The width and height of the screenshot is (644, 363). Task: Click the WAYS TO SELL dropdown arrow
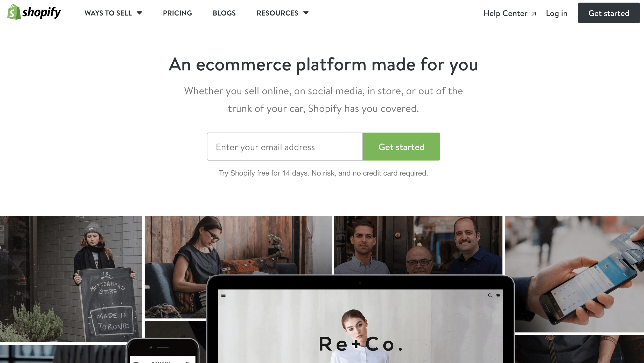coord(140,13)
